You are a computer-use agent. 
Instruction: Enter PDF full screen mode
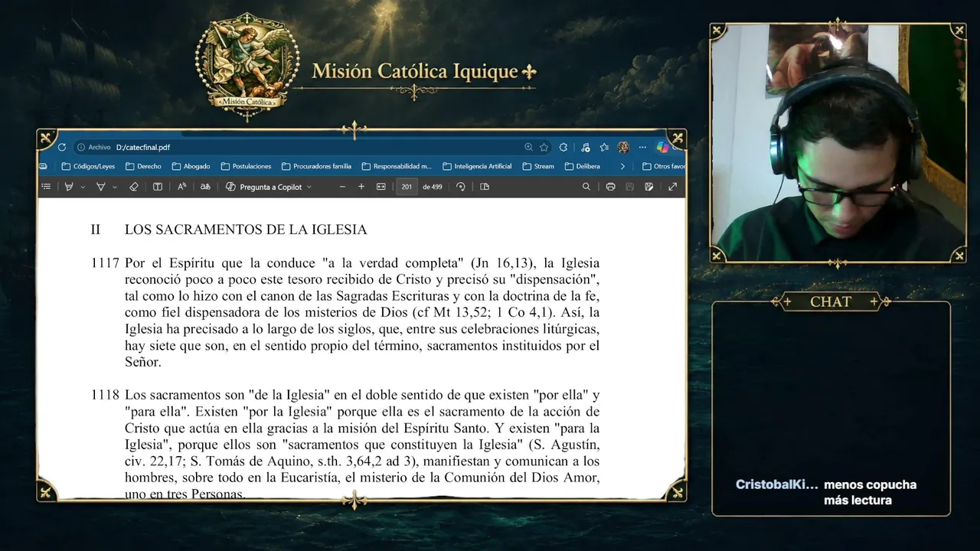click(673, 187)
